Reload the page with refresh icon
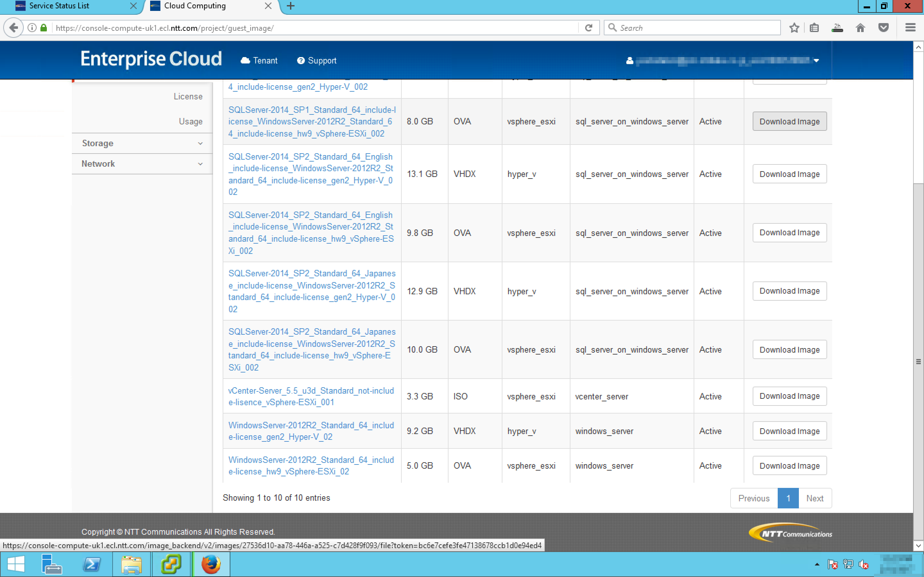 point(588,28)
